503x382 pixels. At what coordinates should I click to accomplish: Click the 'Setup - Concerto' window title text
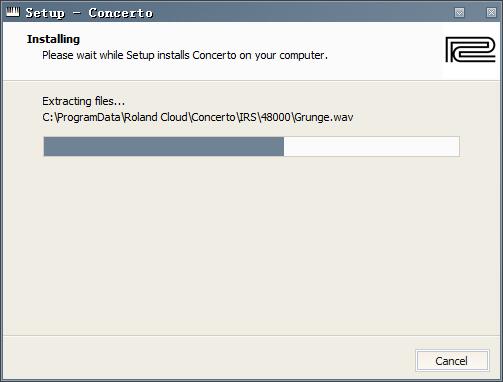click(x=89, y=13)
